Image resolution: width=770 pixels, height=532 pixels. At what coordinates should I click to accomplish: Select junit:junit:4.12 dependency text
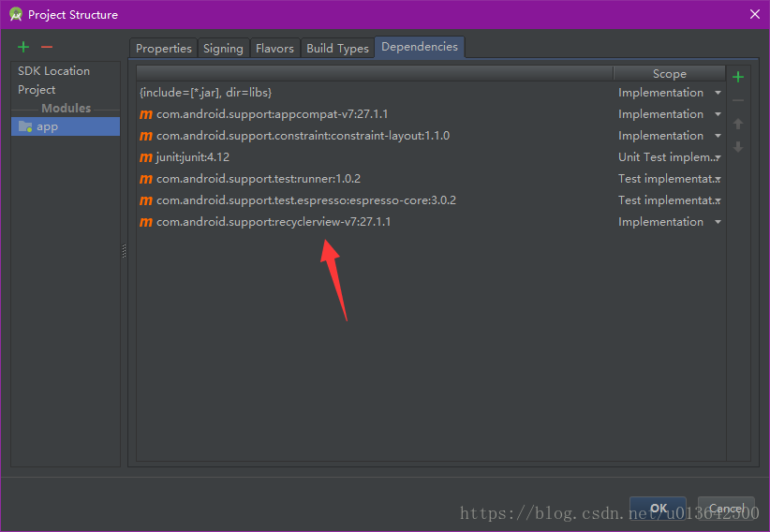[193, 157]
